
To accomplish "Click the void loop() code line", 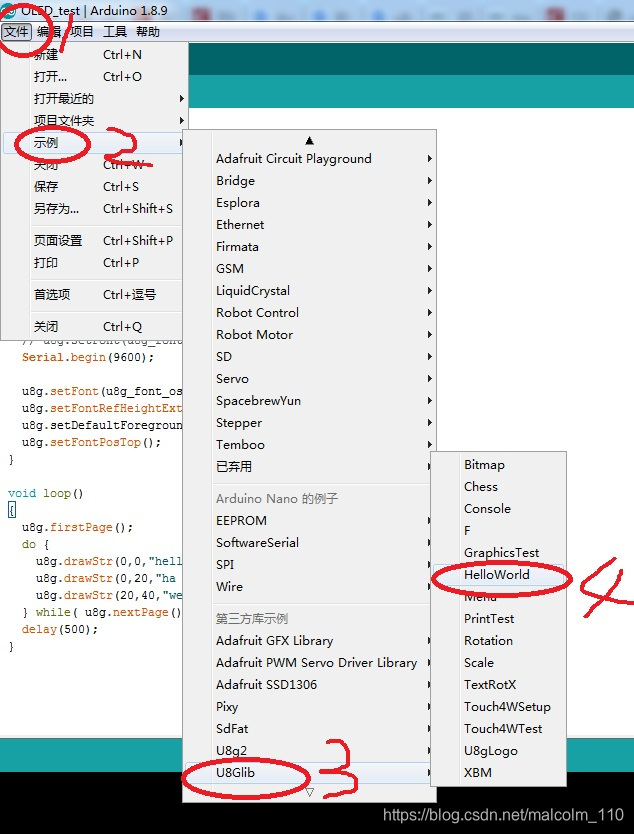I will click(46, 493).
